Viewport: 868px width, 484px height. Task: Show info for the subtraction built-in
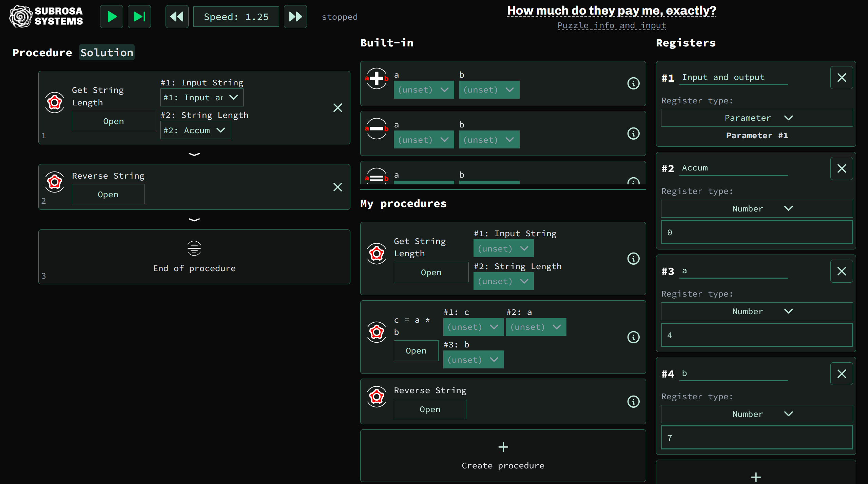pyautogui.click(x=633, y=134)
